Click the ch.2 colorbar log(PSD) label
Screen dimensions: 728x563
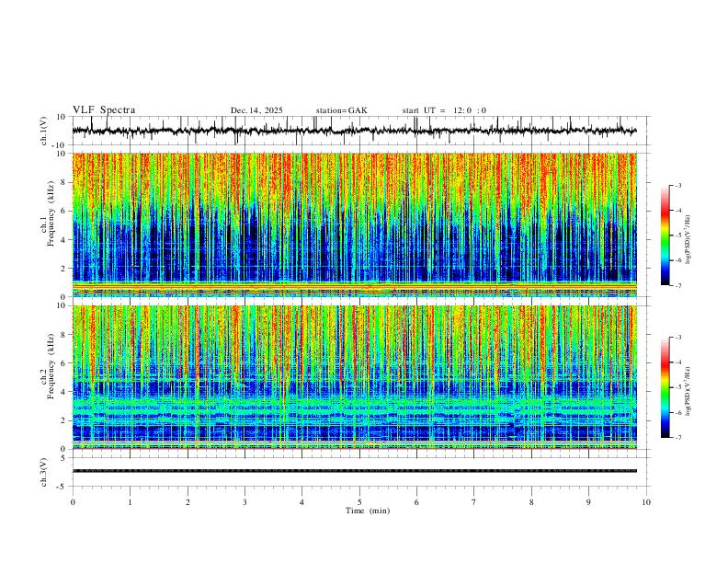[x=689, y=391]
